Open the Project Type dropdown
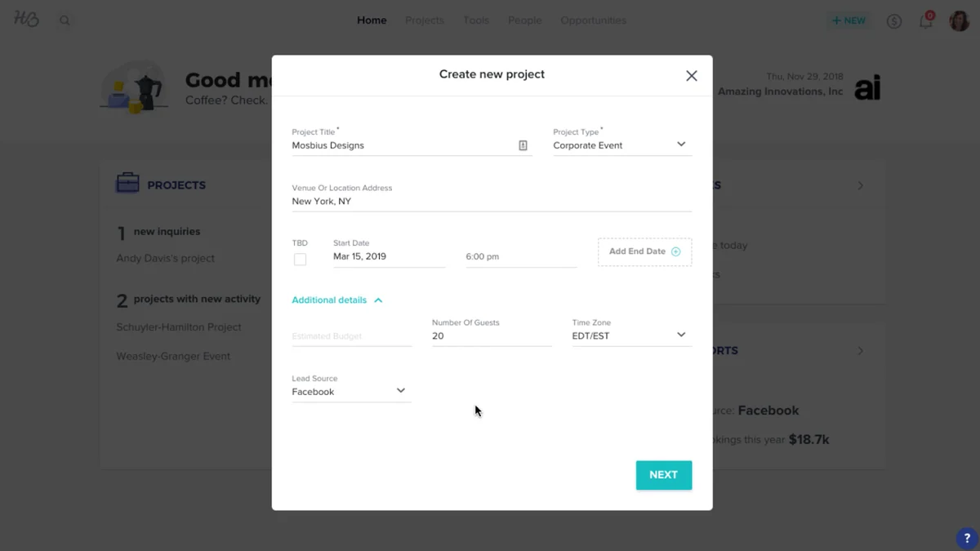 (622, 145)
